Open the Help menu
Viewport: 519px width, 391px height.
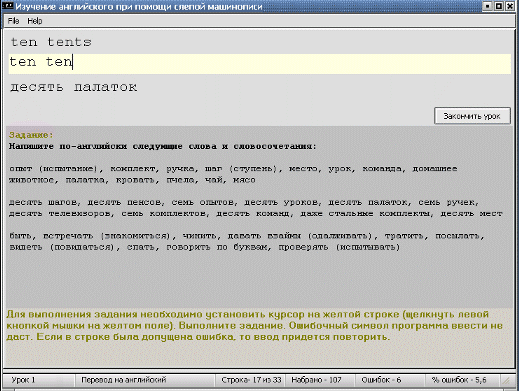point(35,21)
